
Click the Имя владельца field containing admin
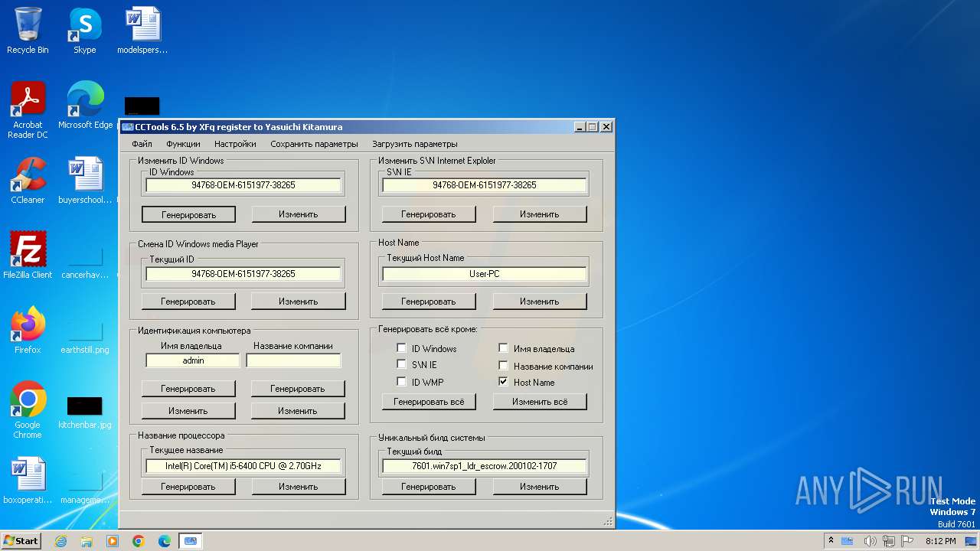tap(193, 360)
